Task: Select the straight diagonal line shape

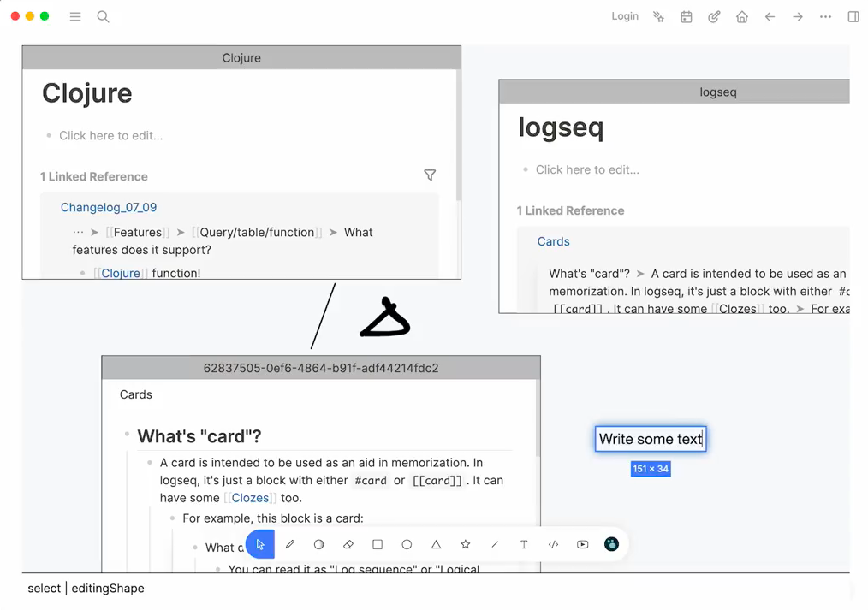Action: [x=323, y=317]
